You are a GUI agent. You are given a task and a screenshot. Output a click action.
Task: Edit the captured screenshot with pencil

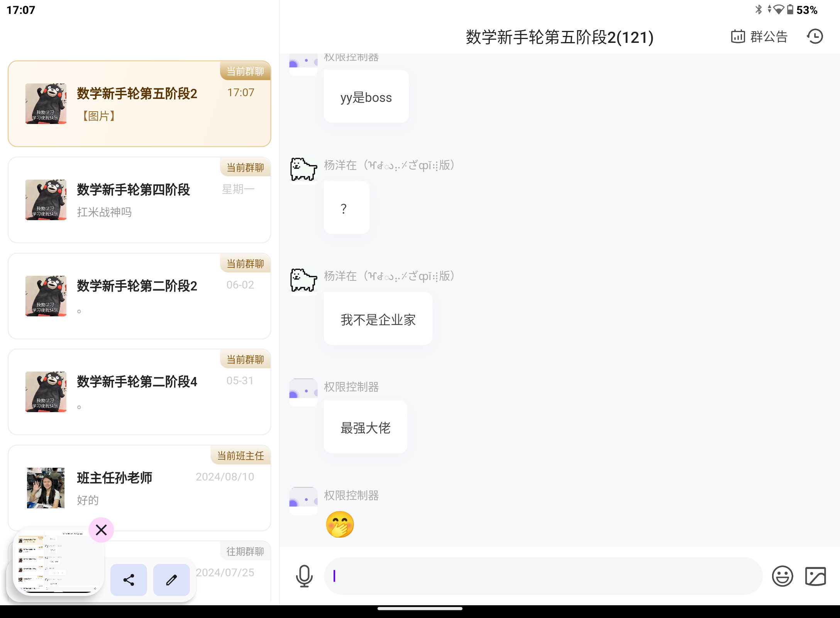tap(171, 580)
